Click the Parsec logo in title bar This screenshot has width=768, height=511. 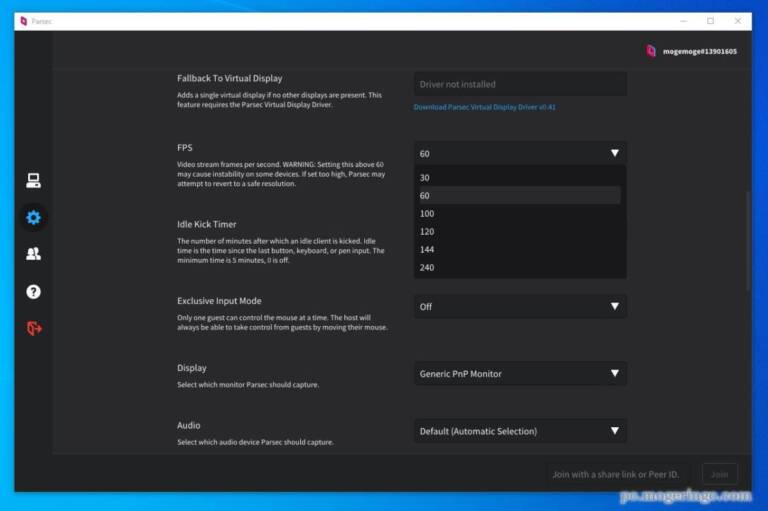pos(24,20)
